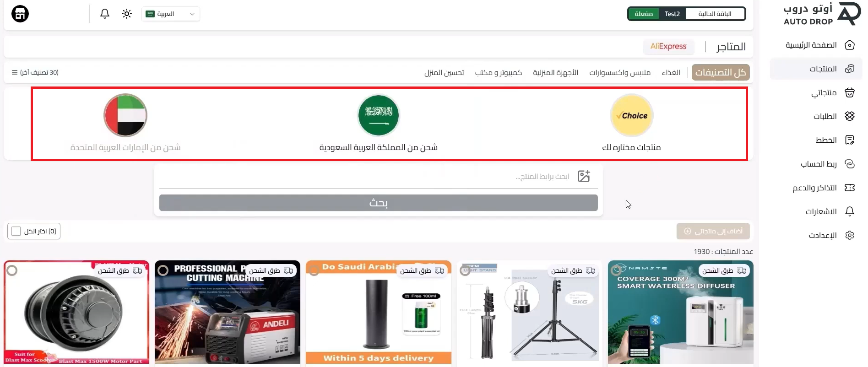Open the العربية language dropdown
The height and width of the screenshot is (367, 868).
coord(171,14)
